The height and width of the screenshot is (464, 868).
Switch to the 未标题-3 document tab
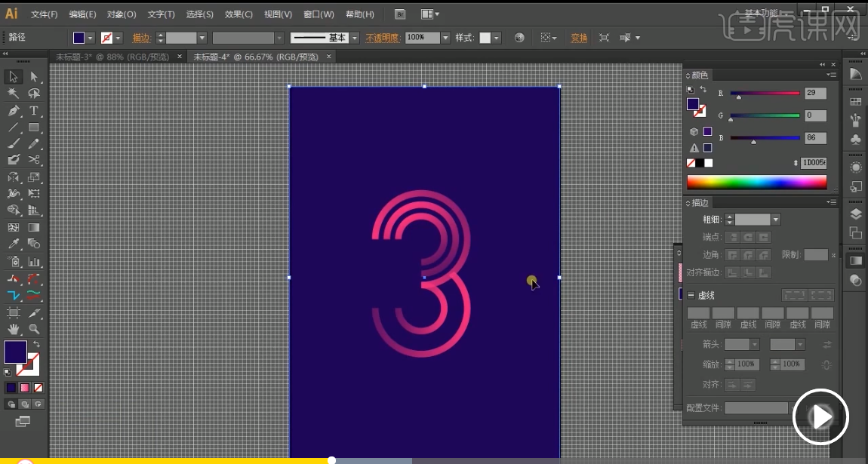[112, 57]
